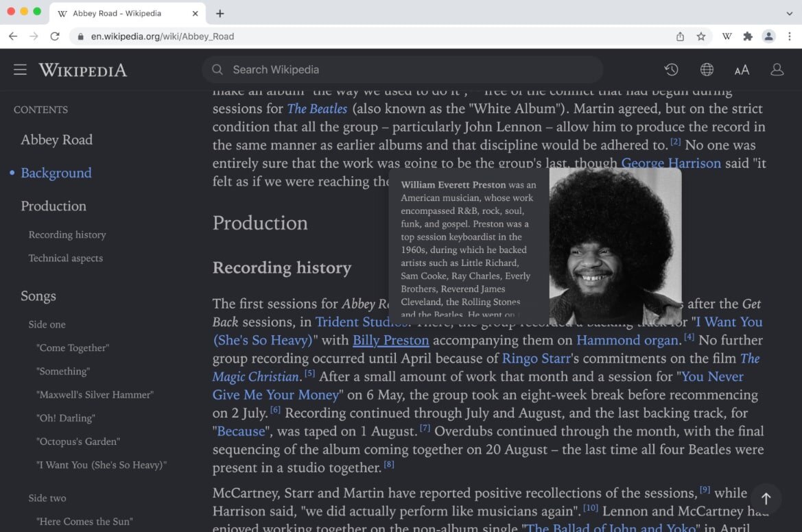
Task: Open site info lock icon
Action: pyautogui.click(x=80, y=37)
